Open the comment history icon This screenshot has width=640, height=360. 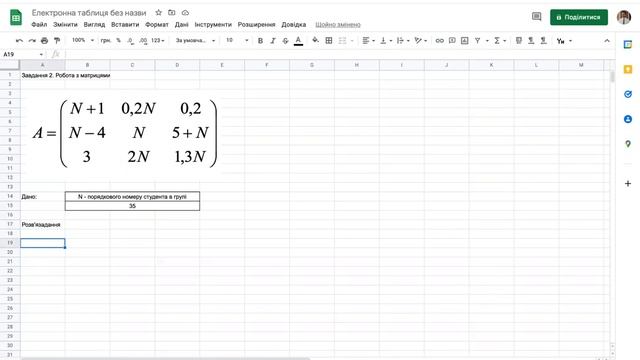click(x=536, y=17)
